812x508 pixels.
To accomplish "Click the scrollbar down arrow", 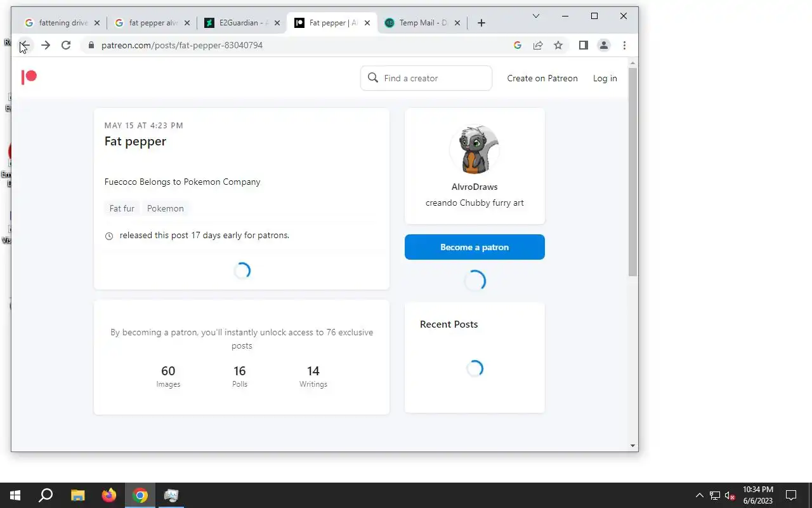I will 632,446.
